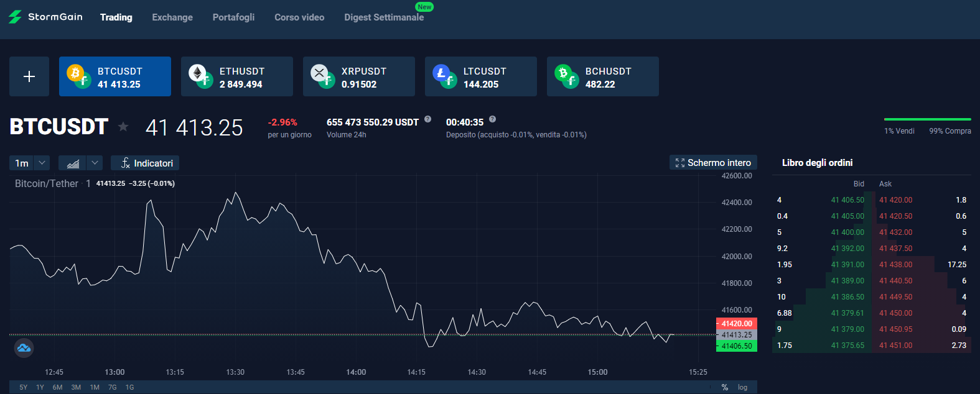Select the 1m timeframe button
The height and width of the screenshot is (394, 980).
click(x=22, y=163)
